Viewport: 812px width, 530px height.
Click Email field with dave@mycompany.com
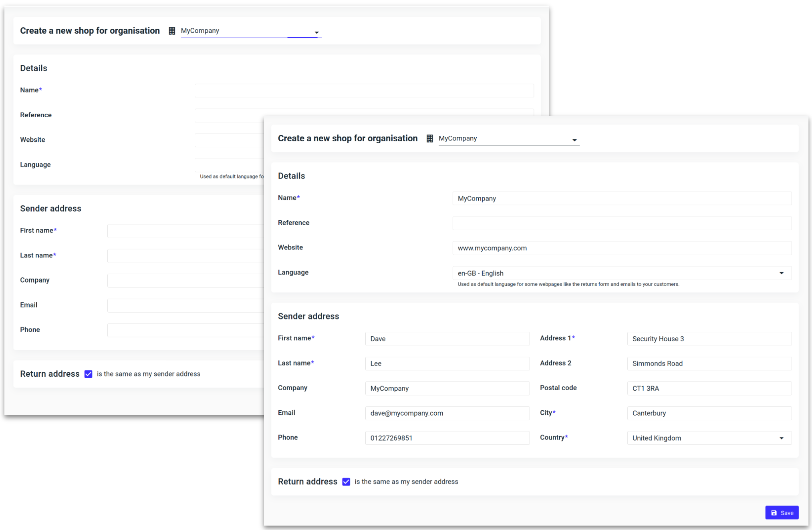click(x=447, y=413)
